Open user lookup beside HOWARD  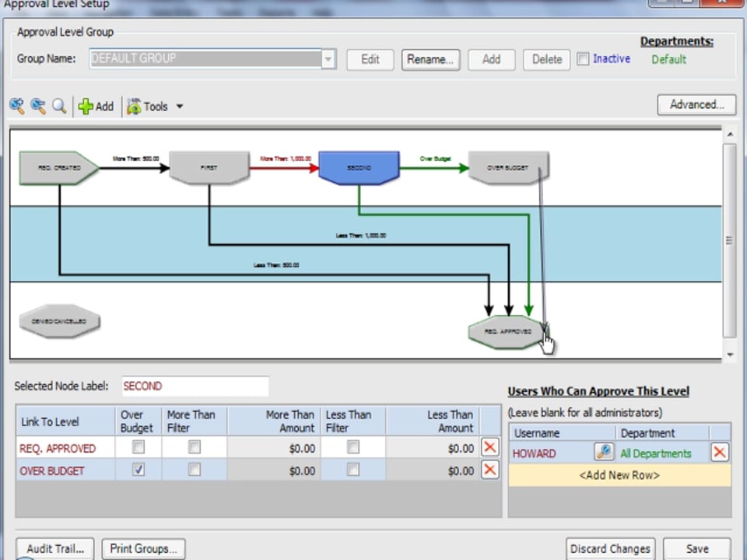[604, 453]
